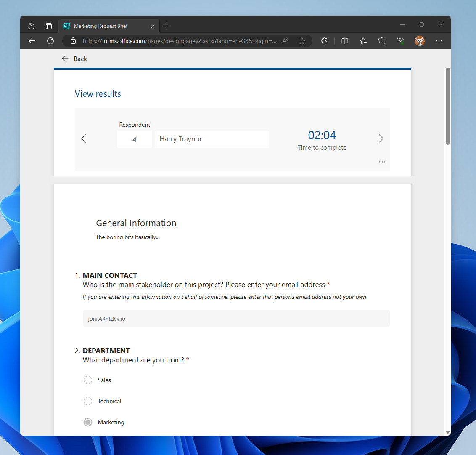Screen dimensions: 476x455
Task: Activate Read aloud in the address bar
Action: click(x=285, y=41)
